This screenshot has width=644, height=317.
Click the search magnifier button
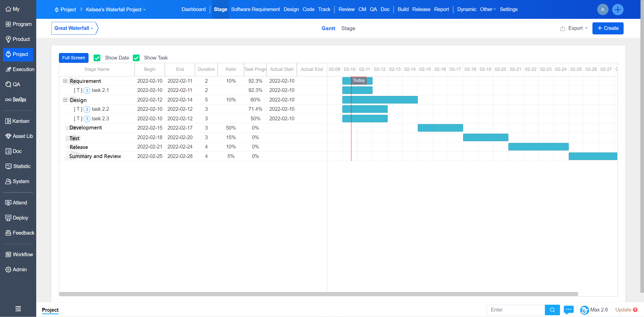[552, 310]
